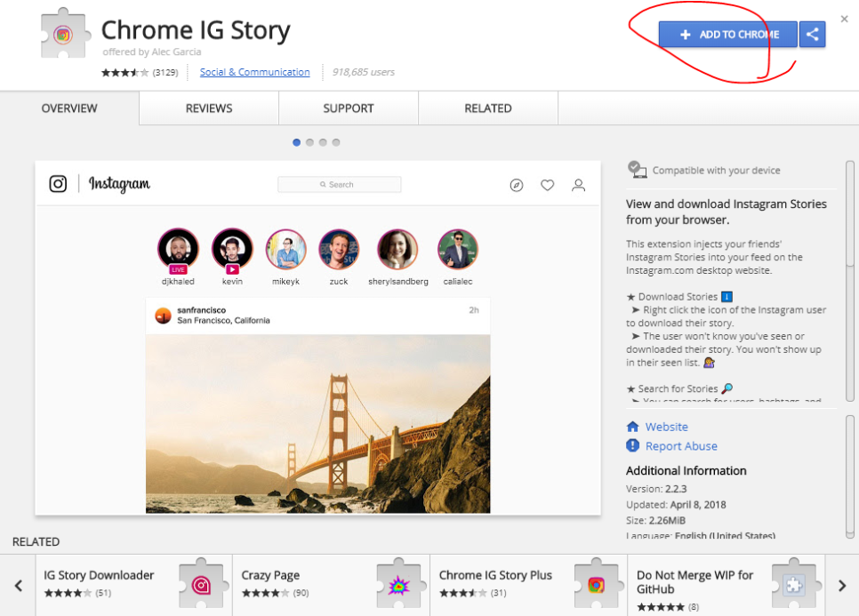Open djkhaled's live story avatar
Viewport: 859px width, 616px height.
[x=178, y=249]
